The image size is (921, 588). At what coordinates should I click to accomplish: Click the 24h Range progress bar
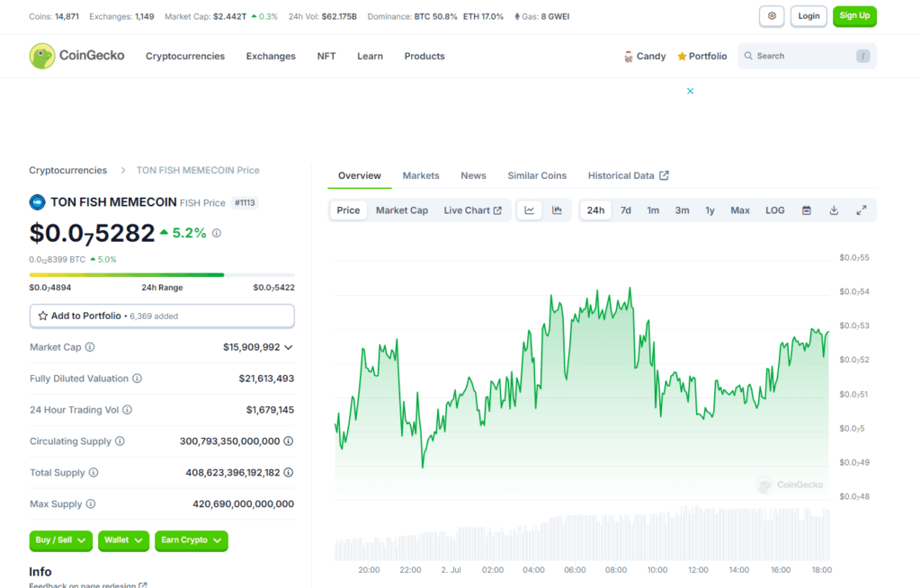(162, 275)
